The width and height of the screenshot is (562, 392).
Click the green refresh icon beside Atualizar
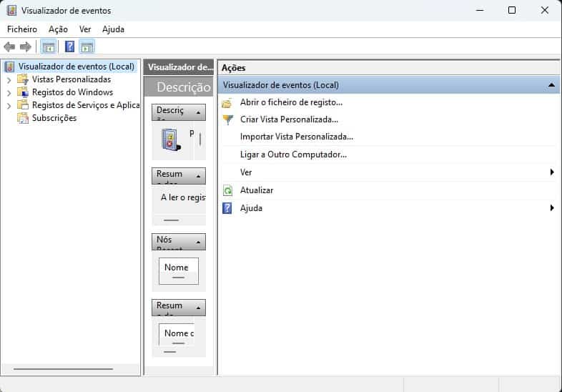point(227,190)
